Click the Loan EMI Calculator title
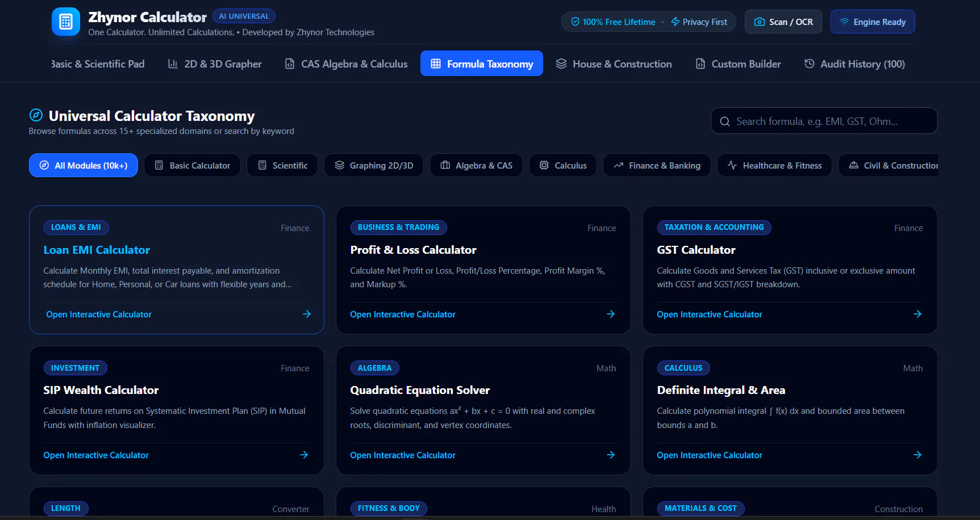This screenshot has width=980, height=520. [97, 250]
